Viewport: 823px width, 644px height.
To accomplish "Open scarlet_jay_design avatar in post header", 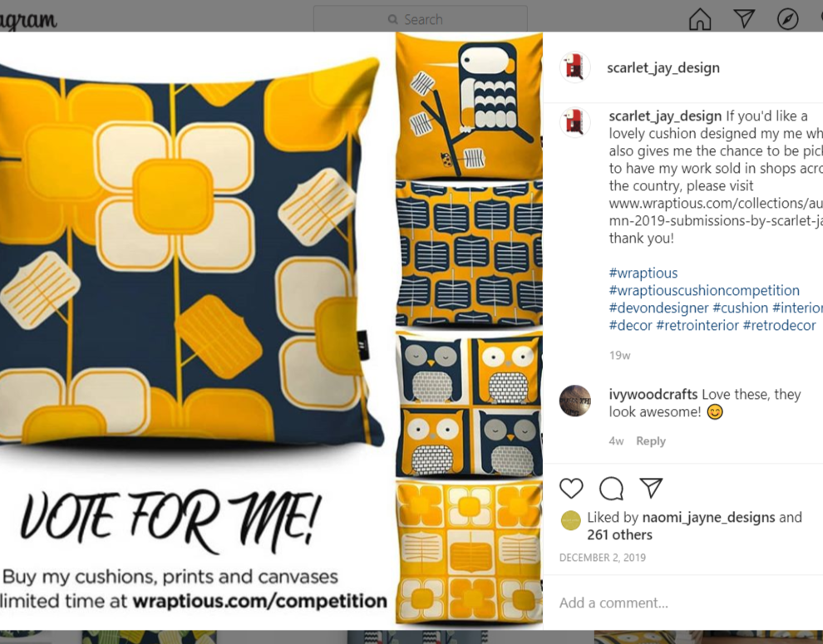I will tap(574, 67).
